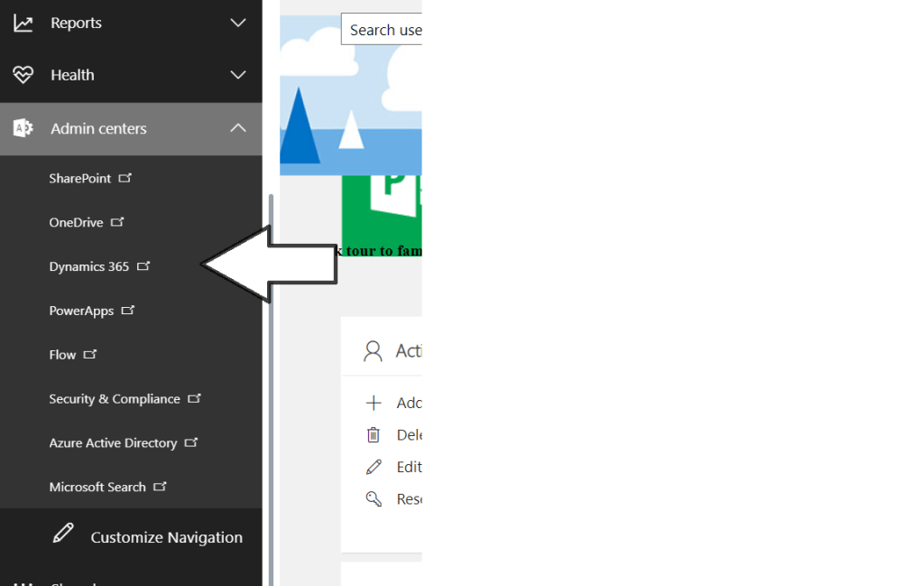Collapse the Admin centers chevron
The height and width of the screenshot is (586, 924).
click(238, 128)
